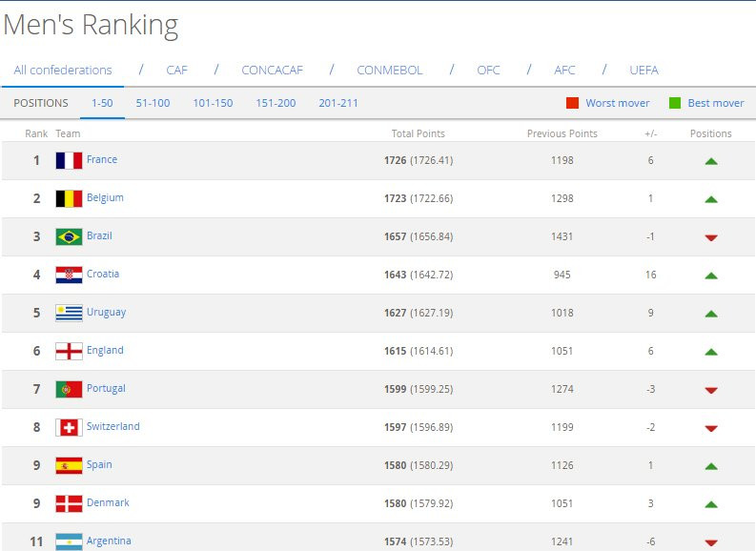Image resolution: width=756 pixels, height=551 pixels.
Task: Click the Belgium flag icon
Action: point(69,198)
